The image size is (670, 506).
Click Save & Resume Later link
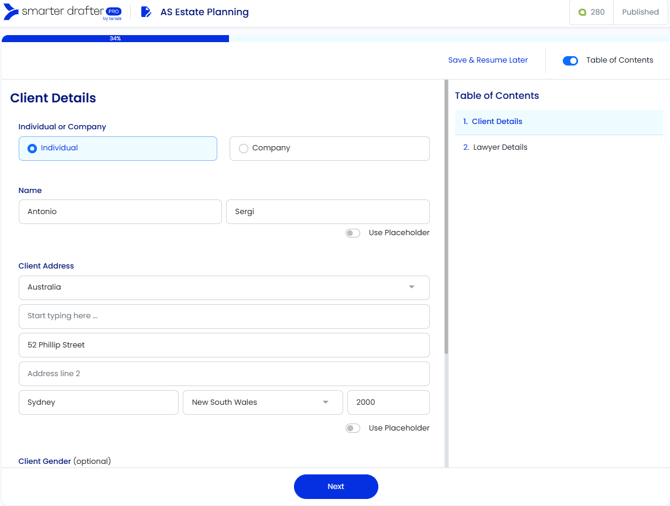point(487,60)
